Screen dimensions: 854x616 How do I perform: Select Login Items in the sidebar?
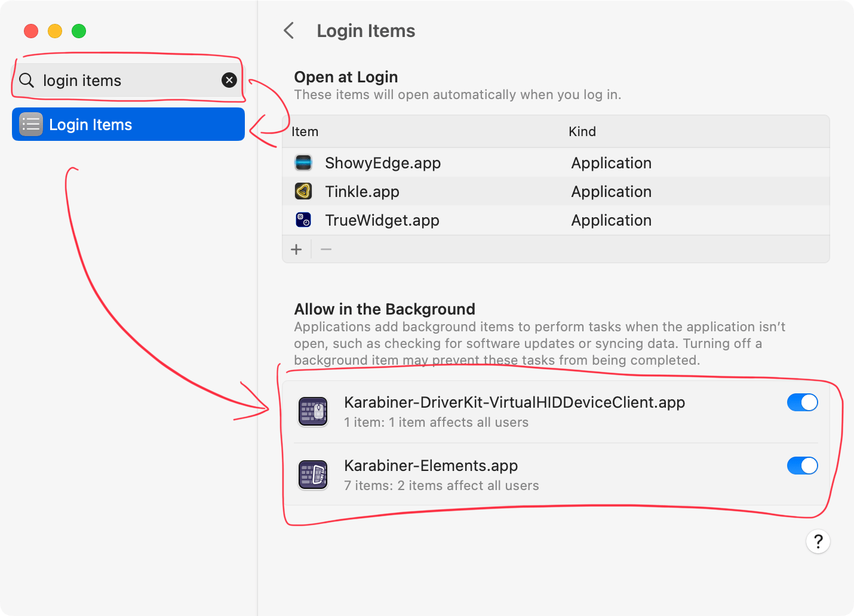coord(128,124)
